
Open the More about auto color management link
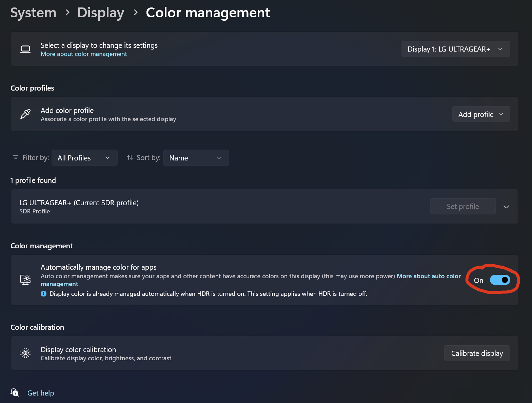coord(251,280)
